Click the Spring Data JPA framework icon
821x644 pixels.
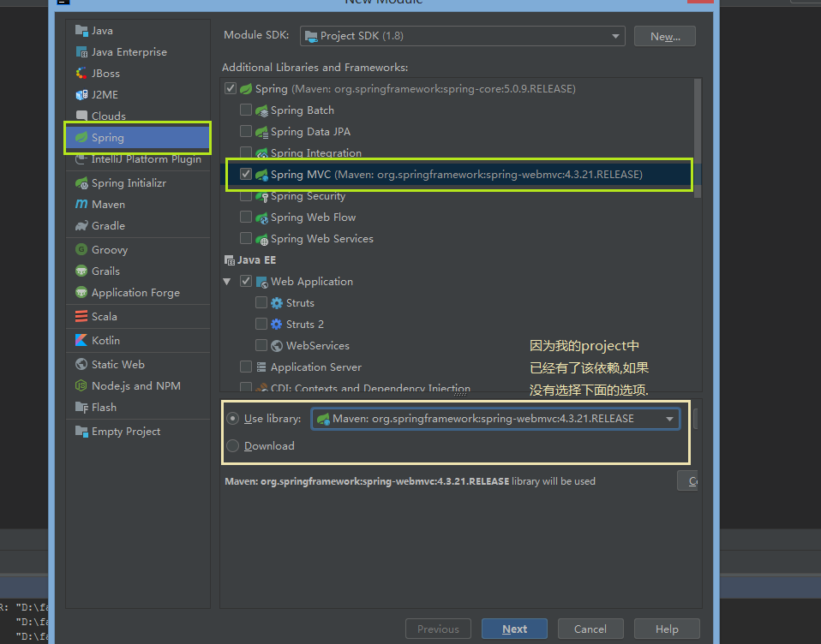click(261, 132)
